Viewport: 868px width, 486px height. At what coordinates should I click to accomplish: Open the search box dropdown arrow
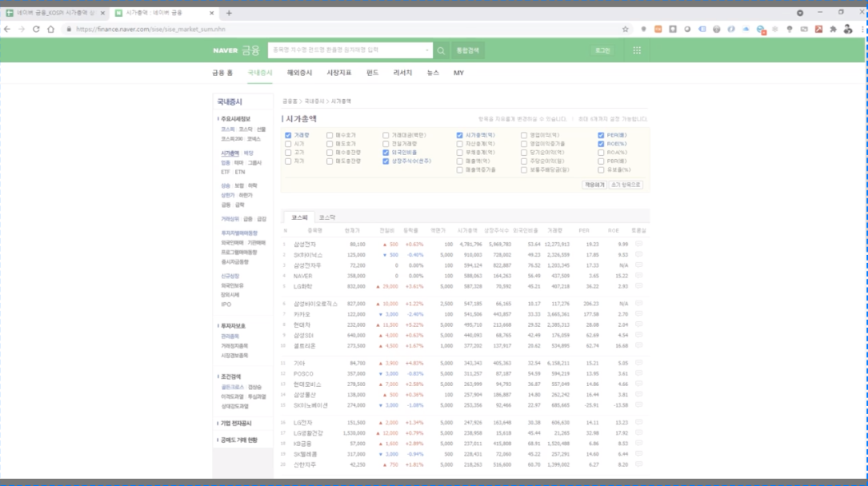[427, 50]
